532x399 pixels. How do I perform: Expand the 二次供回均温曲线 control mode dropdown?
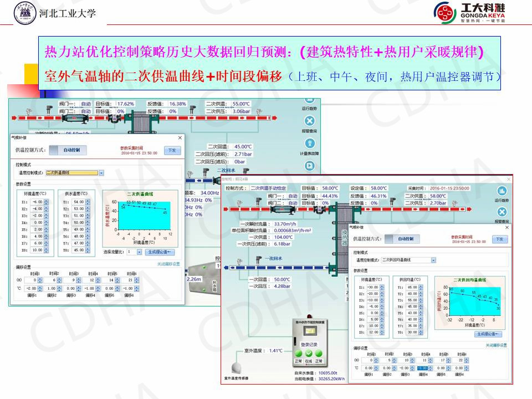[433, 260]
